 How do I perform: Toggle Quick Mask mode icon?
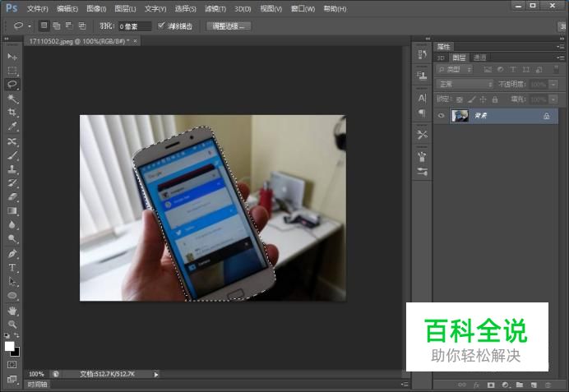tap(12, 364)
